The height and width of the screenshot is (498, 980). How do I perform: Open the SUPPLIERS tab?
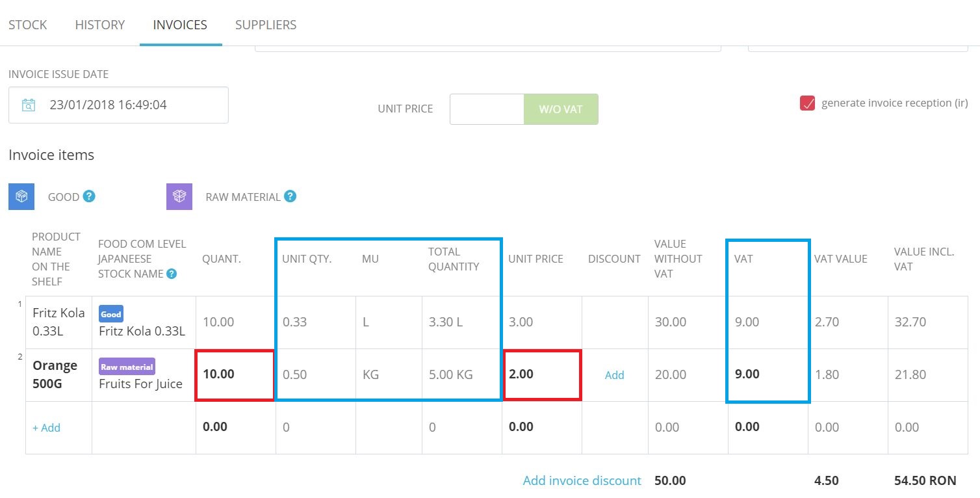pos(266,25)
